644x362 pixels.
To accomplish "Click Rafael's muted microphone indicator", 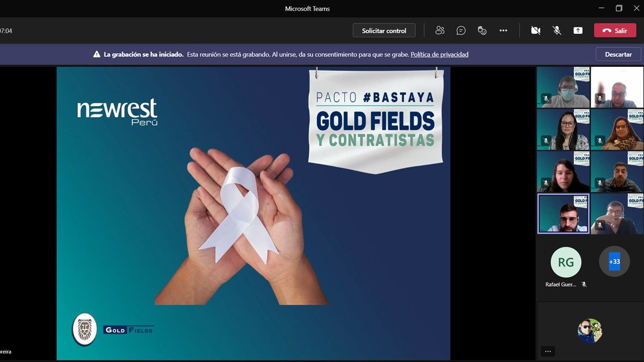I will (x=584, y=285).
